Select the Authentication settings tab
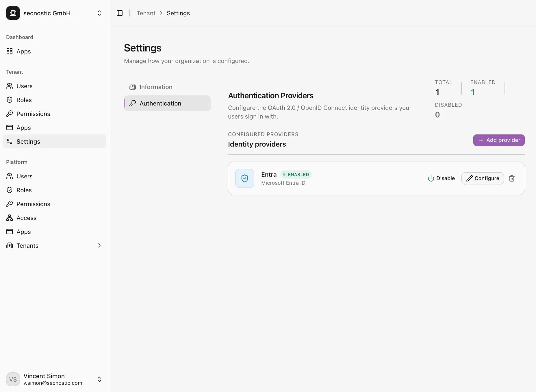Screen dimensions: 536x392 coord(167,103)
